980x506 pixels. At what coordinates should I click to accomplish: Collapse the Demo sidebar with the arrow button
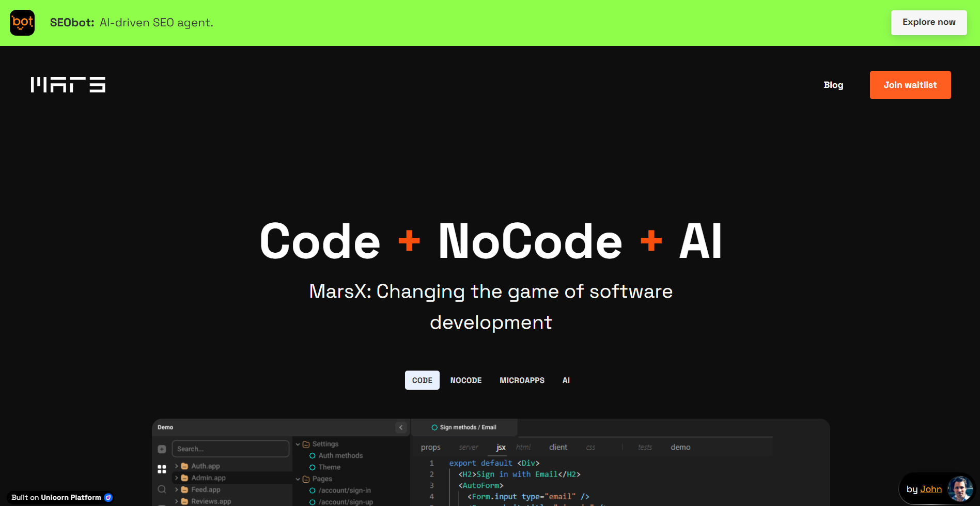[401, 427]
